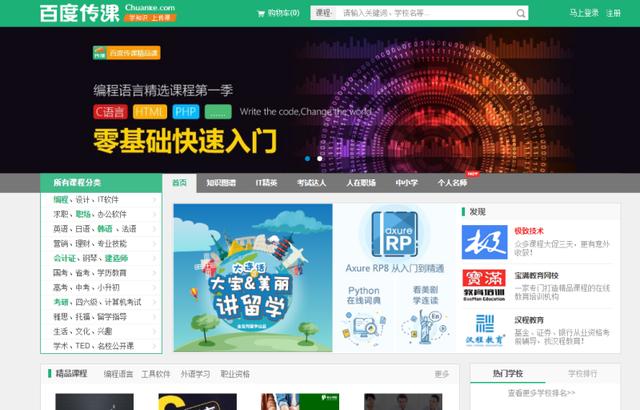
Task: Filter 精品课程 by 工具软件
Action: click(x=156, y=374)
